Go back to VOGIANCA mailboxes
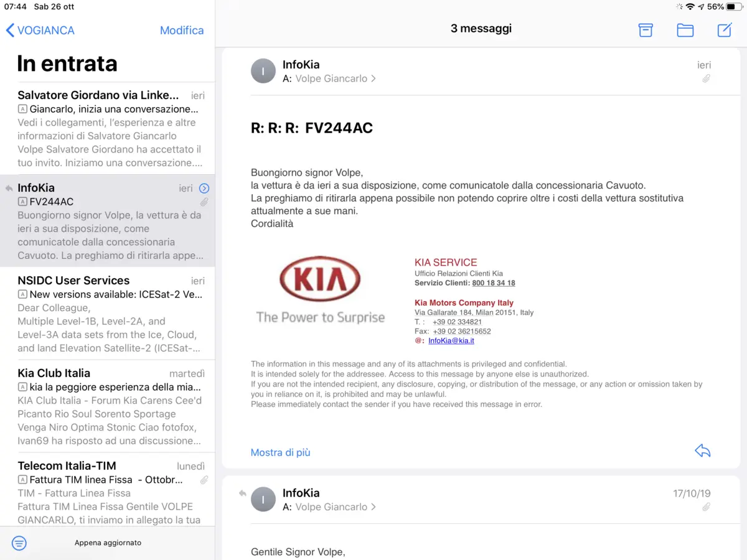Image resolution: width=747 pixels, height=560 pixels. point(40,30)
